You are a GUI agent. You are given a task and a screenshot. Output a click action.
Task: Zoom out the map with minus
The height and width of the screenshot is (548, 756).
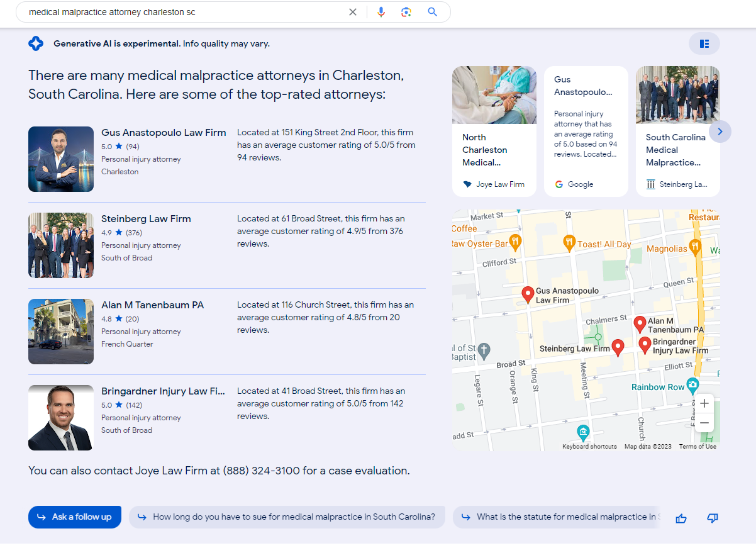(x=704, y=423)
